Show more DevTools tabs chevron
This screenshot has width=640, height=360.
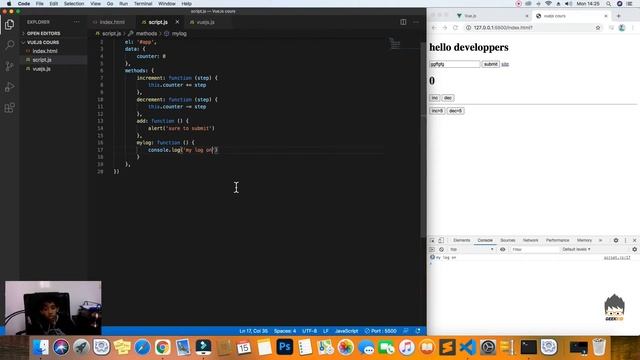[600, 240]
